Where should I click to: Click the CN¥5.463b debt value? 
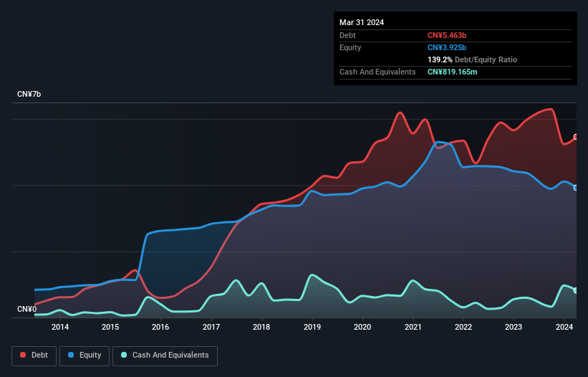pos(447,35)
